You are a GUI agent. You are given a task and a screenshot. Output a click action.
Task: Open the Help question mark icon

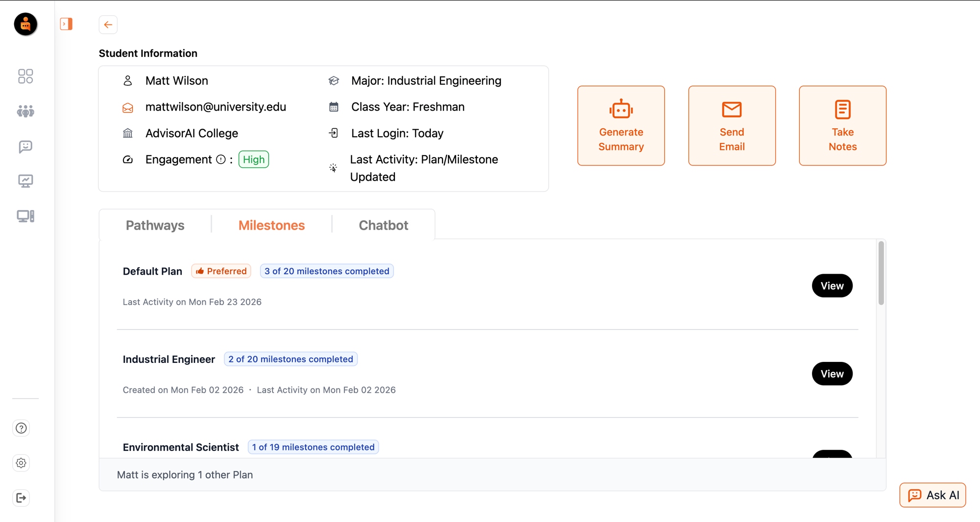point(21,427)
